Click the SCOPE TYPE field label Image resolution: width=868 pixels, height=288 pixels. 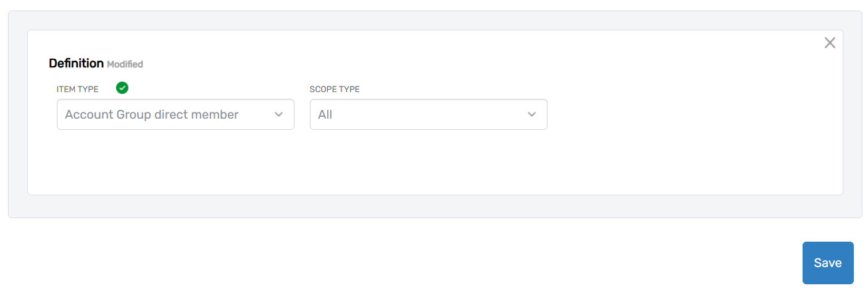pyautogui.click(x=335, y=89)
